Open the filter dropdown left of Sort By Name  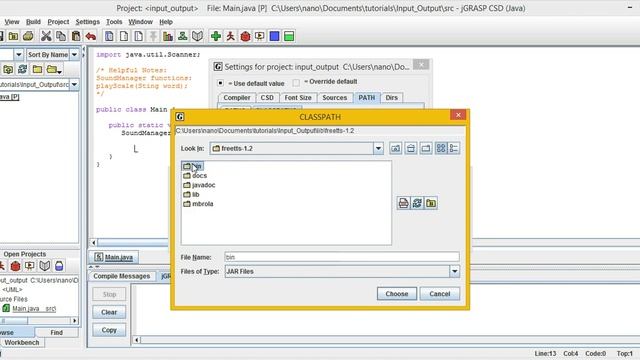(19, 55)
